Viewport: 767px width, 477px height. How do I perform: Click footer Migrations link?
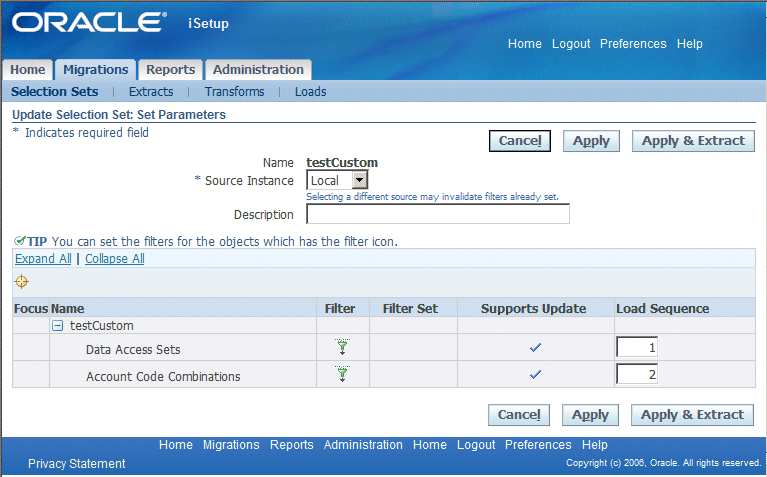[231, 445]
